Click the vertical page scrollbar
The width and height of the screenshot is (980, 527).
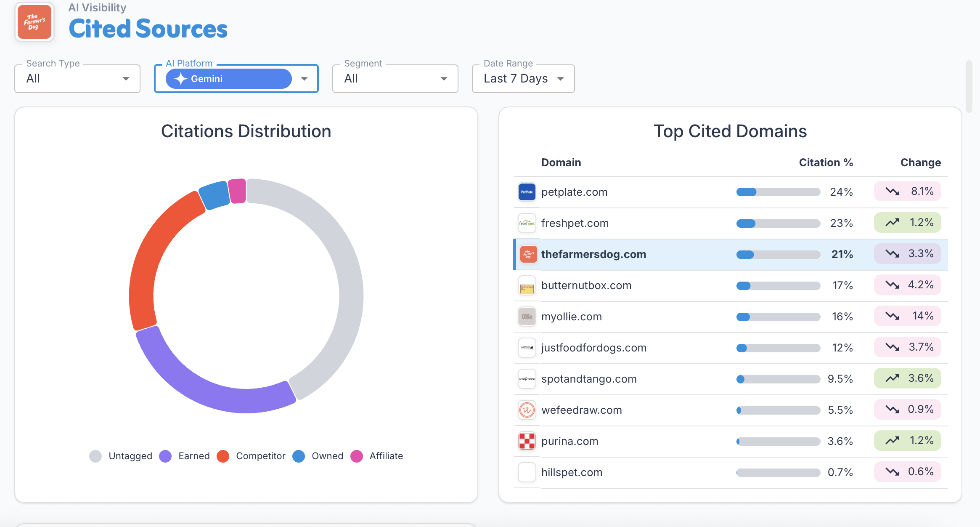coord(969,86)
